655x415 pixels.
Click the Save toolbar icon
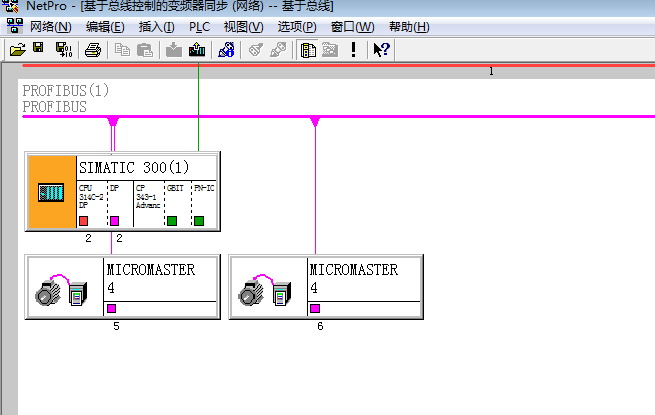(38, 49)
